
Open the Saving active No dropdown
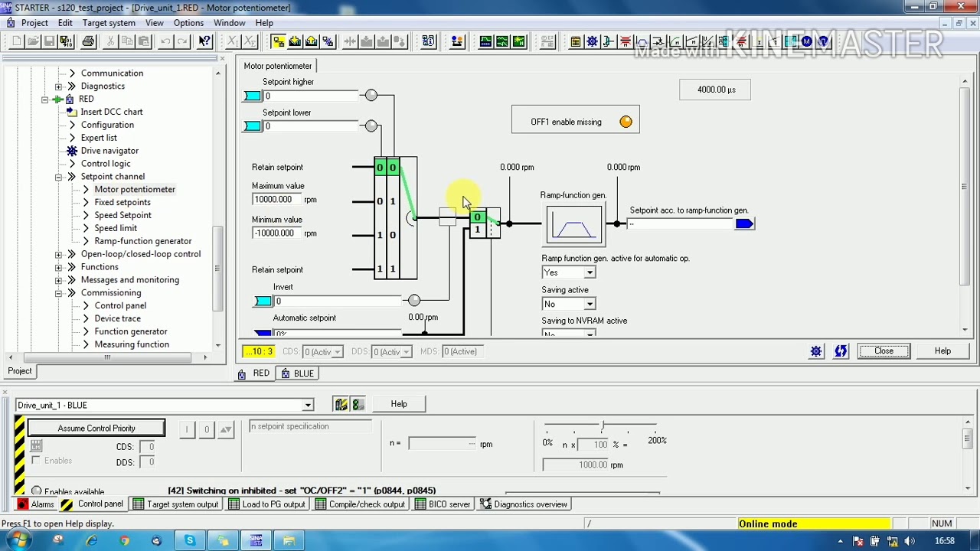(x=590, y=304)
